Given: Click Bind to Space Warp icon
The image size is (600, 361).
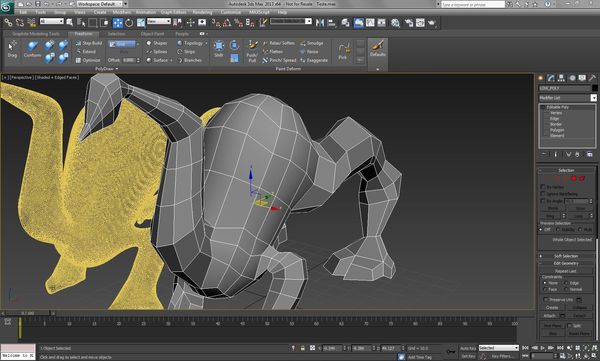Looking at the screenshot, I should pos(32,23).
